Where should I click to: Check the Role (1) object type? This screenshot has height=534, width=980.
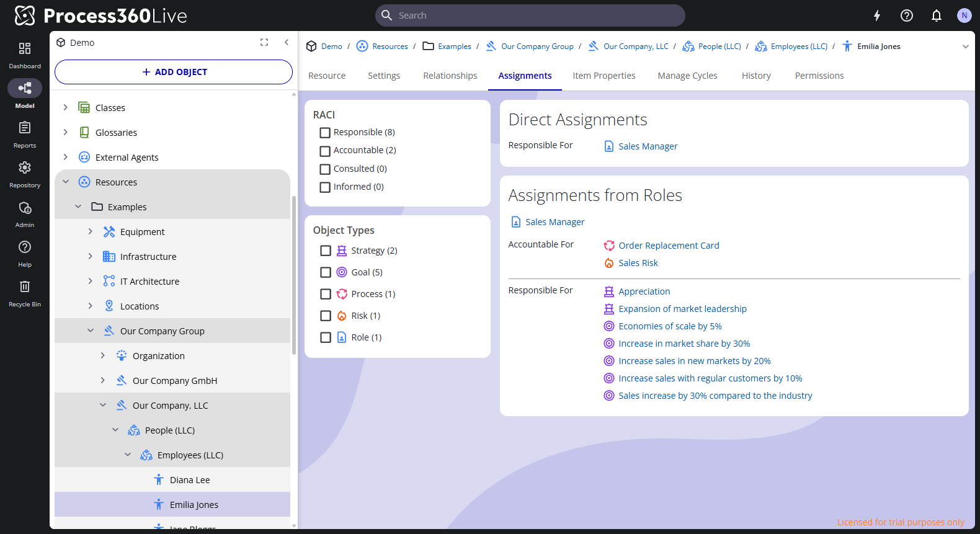[326, 337]
